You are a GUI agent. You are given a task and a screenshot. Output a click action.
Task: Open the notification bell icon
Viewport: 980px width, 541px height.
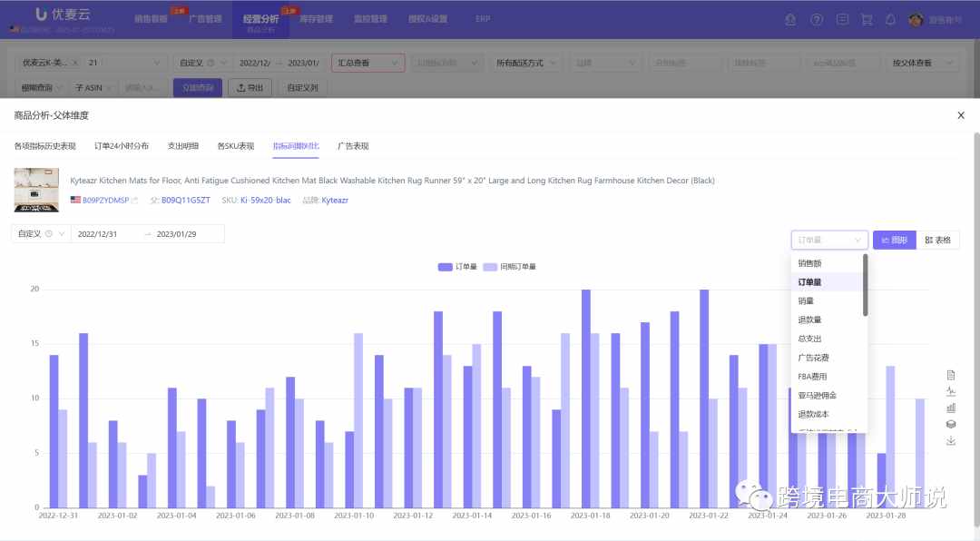[x=890, y=19]
